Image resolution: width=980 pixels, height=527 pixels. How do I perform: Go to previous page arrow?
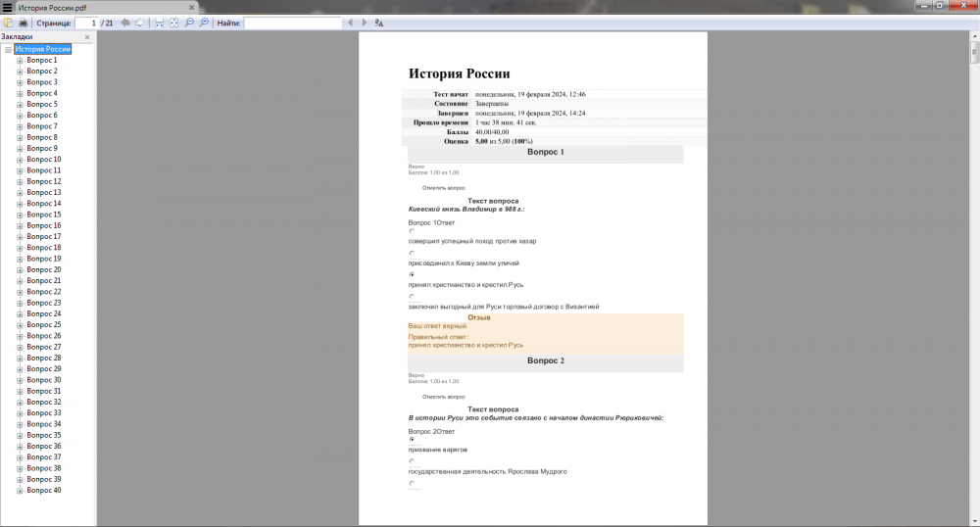(x=125, y=23)
